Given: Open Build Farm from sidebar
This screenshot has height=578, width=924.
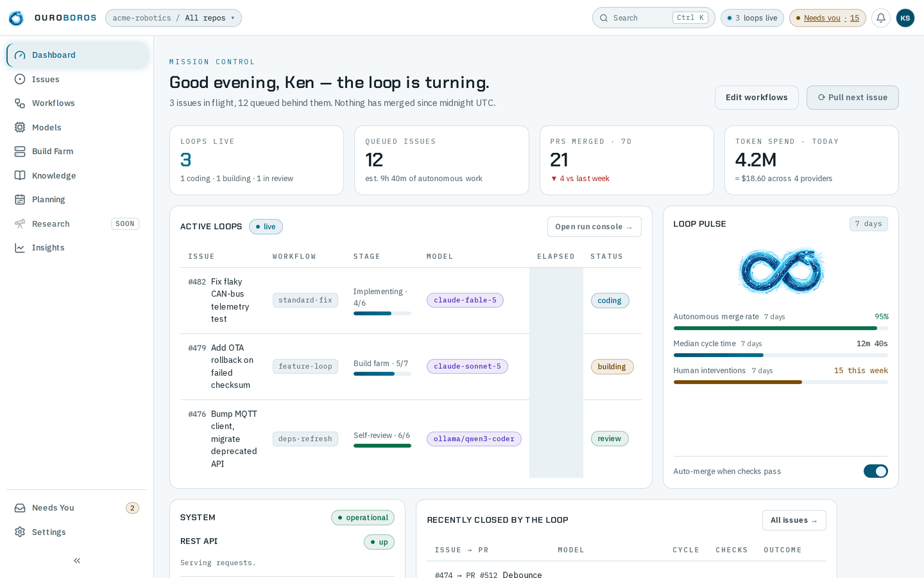Looking at the screenshot, I should pyautogui.click(x=77, y=151).
